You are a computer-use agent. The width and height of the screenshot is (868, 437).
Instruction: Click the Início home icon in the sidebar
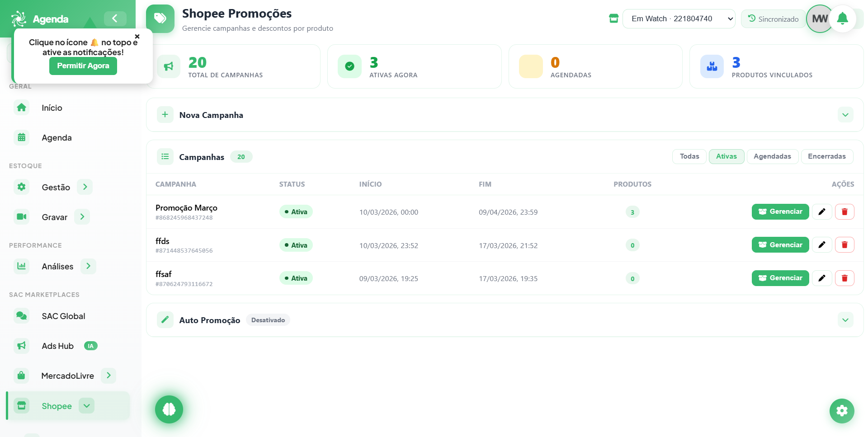(x=21, y=108)
